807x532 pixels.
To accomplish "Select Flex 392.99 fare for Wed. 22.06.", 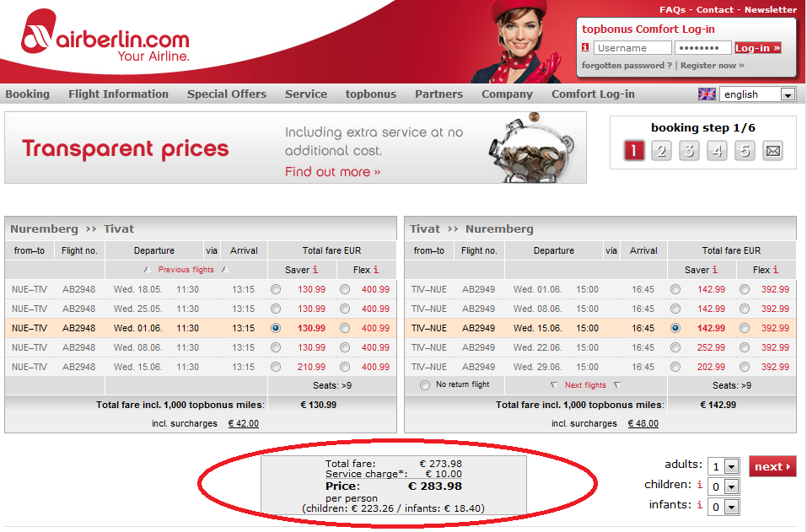I will pos(745,347).
